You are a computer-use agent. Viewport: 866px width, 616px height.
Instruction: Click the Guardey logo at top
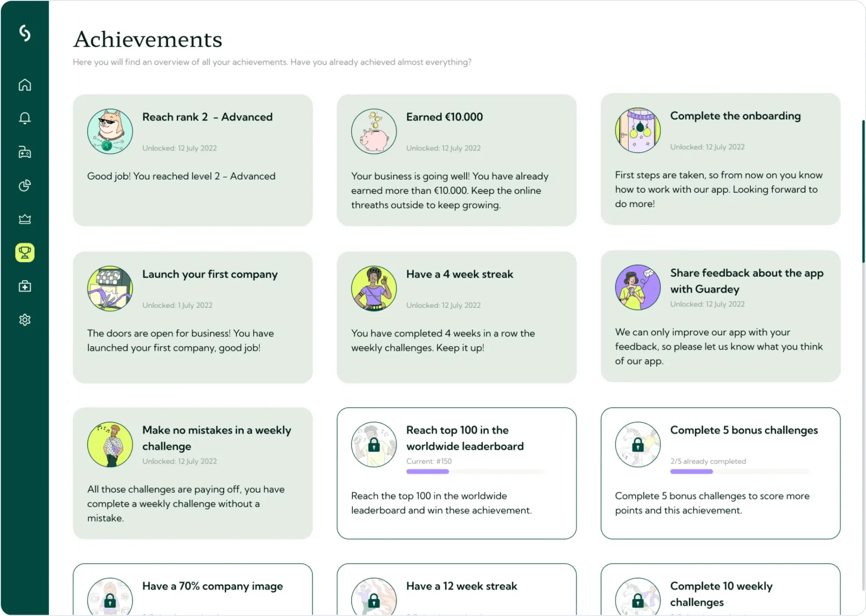pos(25,33)
